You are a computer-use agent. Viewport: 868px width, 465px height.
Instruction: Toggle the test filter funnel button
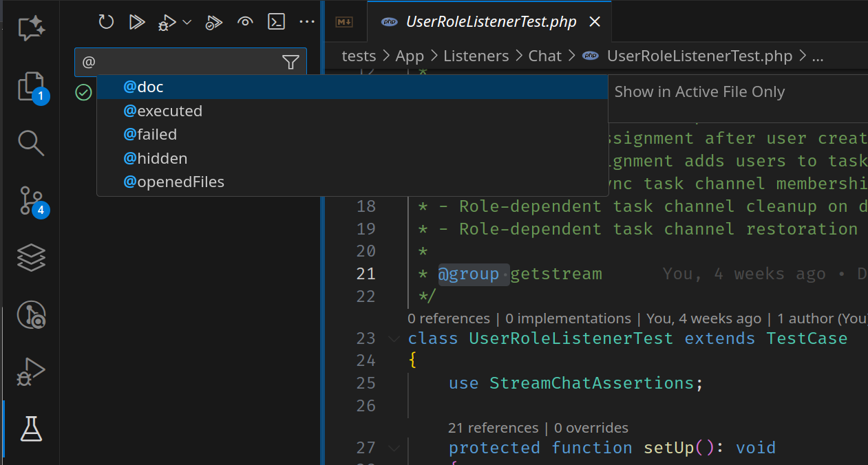(x=290, y=63)
